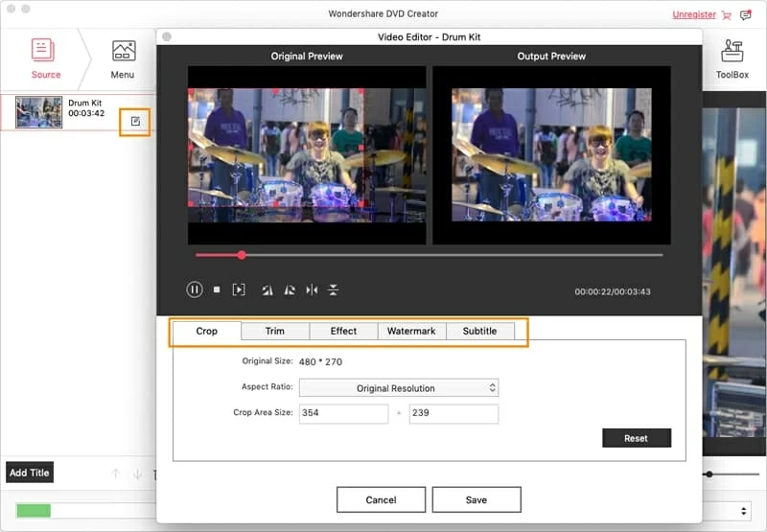
Task: Open the feedback chat icon
Action: (x=745, y=15)
